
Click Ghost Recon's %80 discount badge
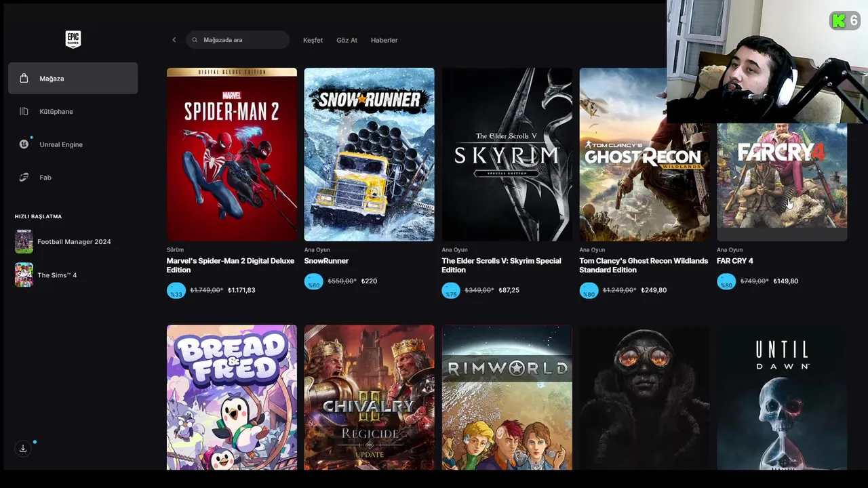point(589,290)
